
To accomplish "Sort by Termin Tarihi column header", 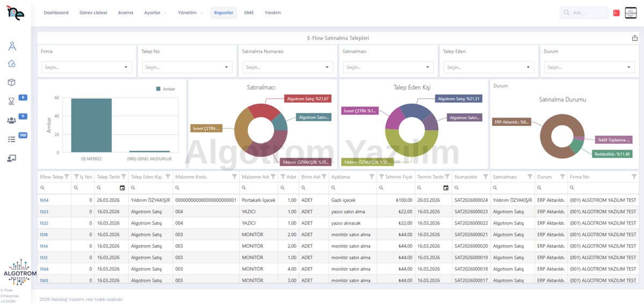I will coord(430,176).
